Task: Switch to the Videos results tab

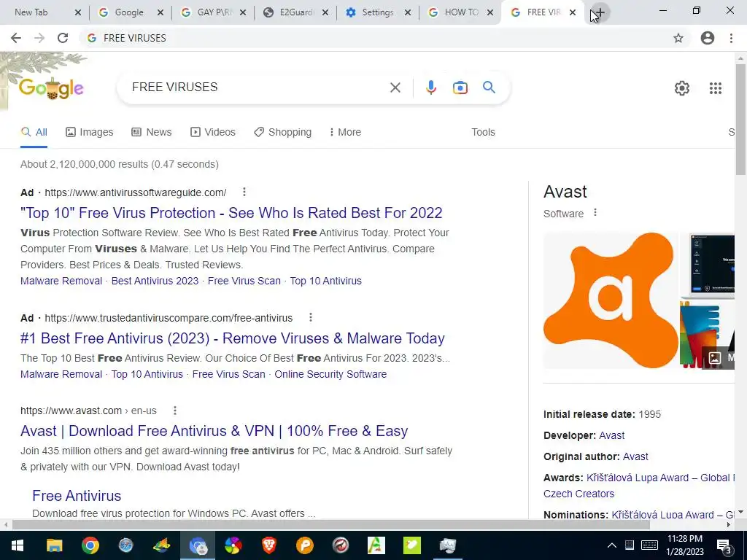Action: tap(213, 133)
